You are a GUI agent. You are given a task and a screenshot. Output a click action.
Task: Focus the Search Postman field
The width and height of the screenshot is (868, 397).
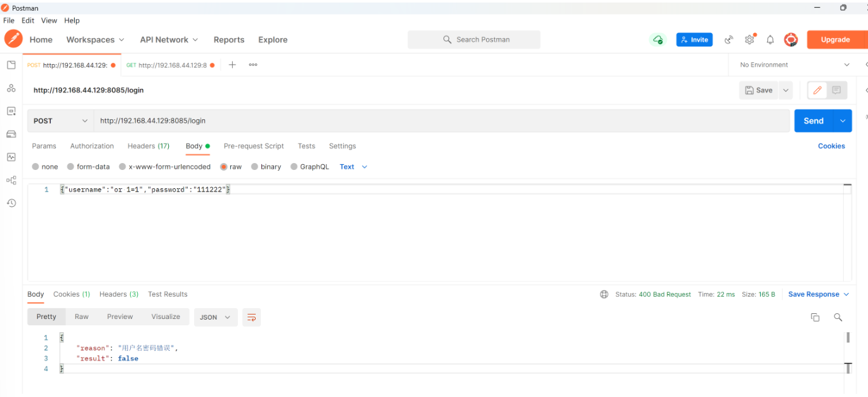point(474,39)
